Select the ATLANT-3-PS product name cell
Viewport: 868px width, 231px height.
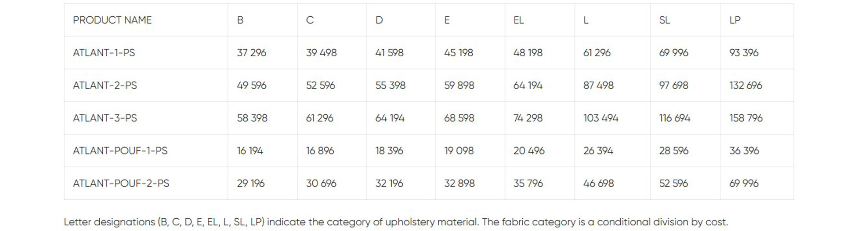[105, 118]
